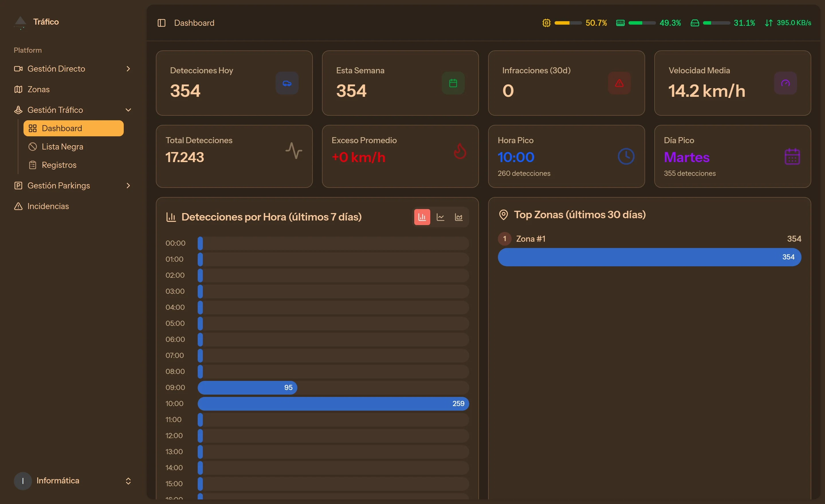The height and width of the screenshot is (504, 825).
Task: Collapse the Gestión Tráfico section
Action: 73,110
